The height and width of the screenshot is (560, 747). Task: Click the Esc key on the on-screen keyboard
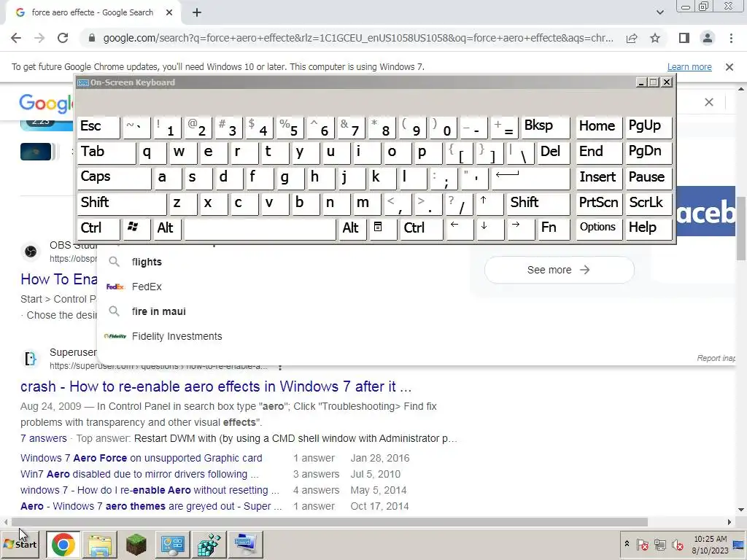click(x=98, y=127)
